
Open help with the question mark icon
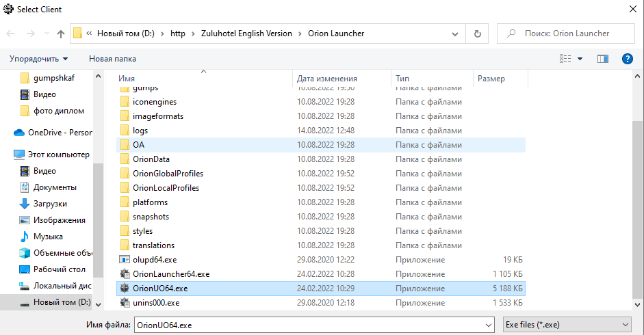pyautogui.click(x=627, y=59)
